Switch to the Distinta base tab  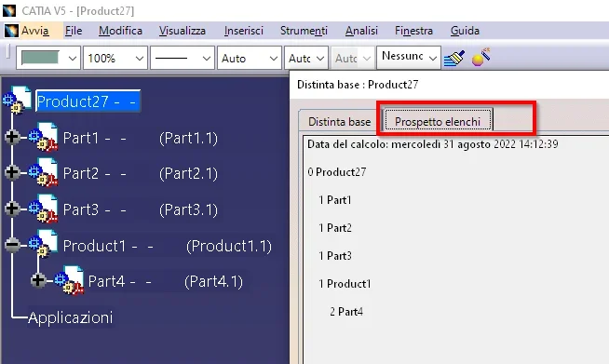340,122
